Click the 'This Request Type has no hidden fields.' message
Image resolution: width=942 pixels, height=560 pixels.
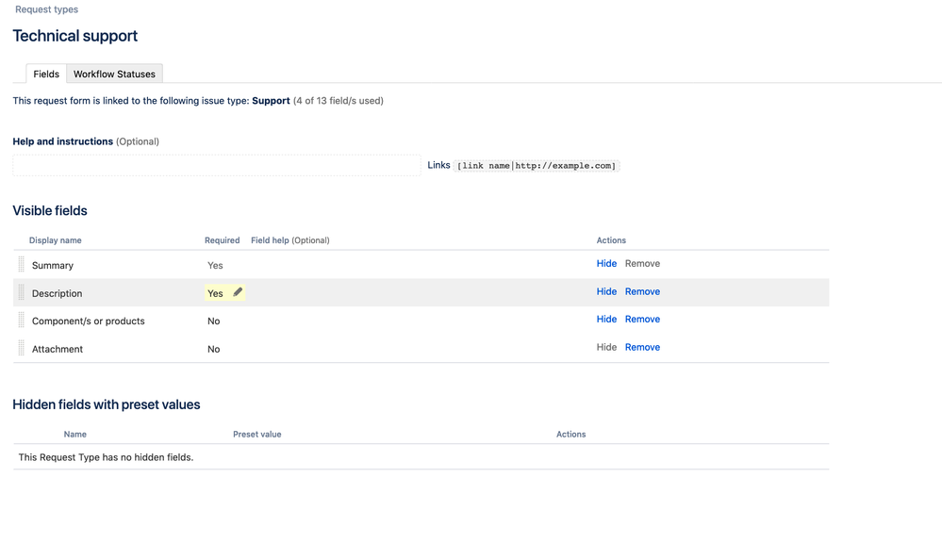[x=106, y=457]
